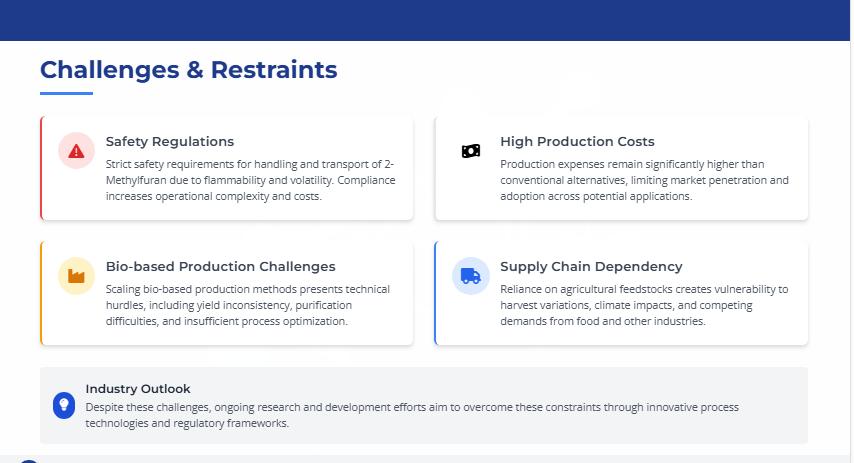Click the money bill icon
The image size is (854, 463).
[471, 151]
